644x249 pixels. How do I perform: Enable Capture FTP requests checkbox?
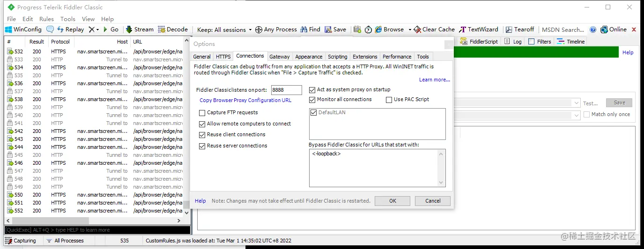tap(202, 113)
